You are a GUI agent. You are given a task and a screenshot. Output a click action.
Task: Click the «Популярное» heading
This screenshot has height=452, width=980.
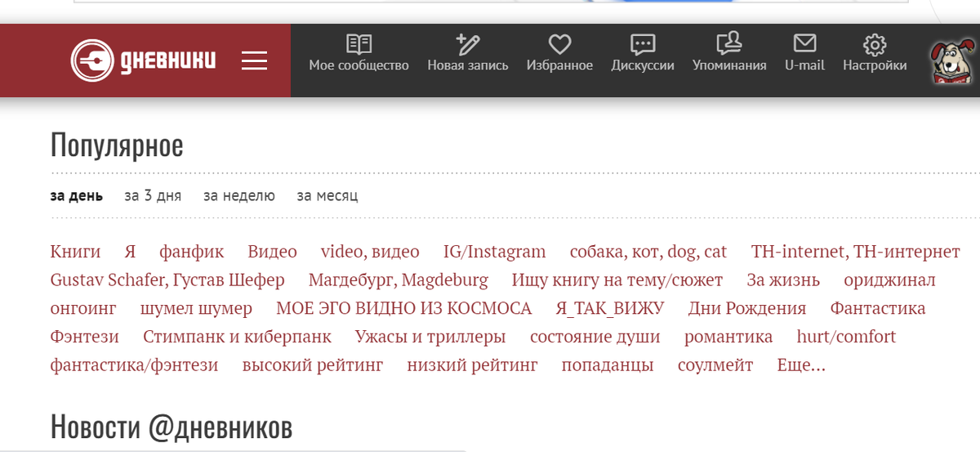tap(117, 145)
